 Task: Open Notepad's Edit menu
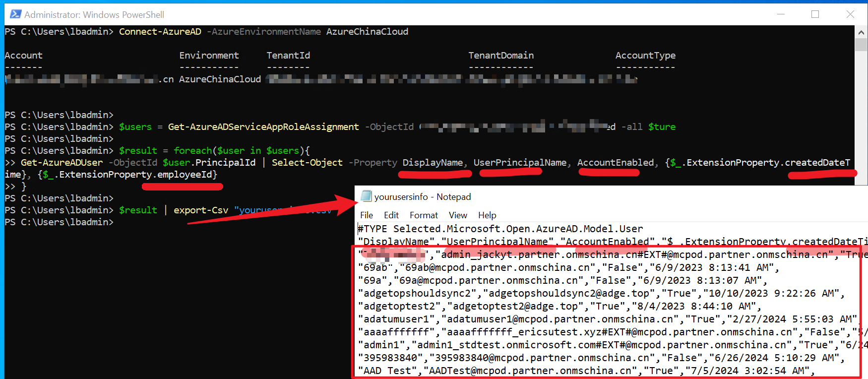pos(391,215)
